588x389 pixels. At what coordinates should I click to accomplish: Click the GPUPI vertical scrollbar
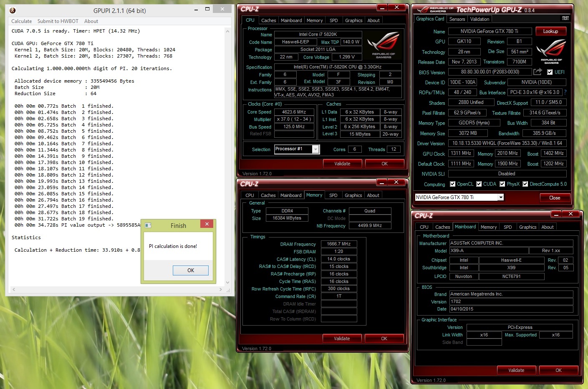point(227,157)
